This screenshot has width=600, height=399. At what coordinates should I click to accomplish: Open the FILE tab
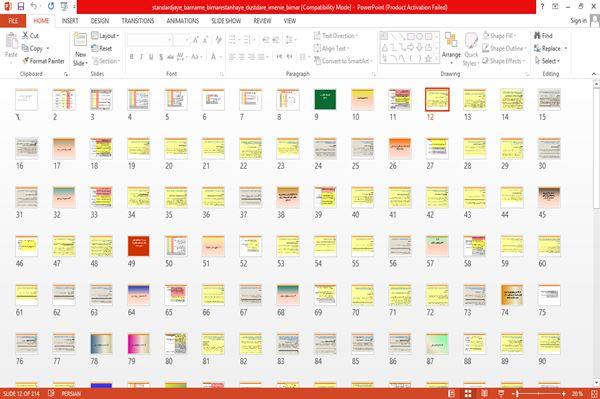[13, 21]
